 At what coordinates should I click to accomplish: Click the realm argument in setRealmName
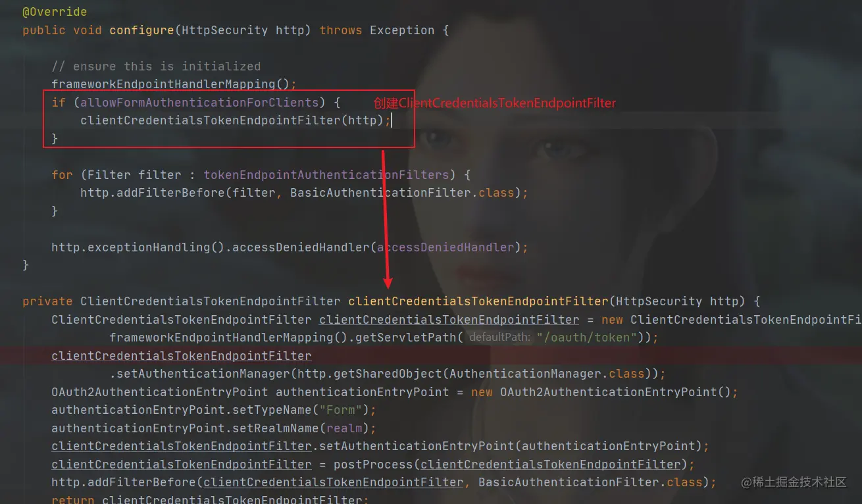click(344, 428)
